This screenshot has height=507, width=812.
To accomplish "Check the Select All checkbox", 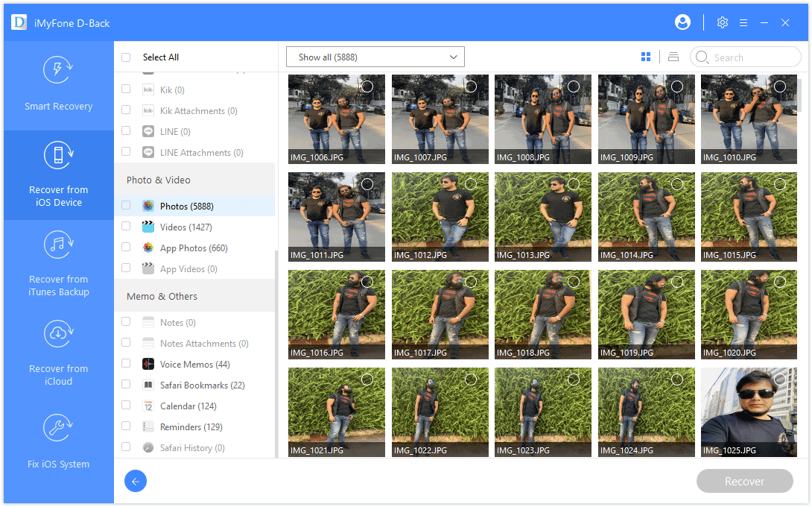I will (x=126, y=57).
